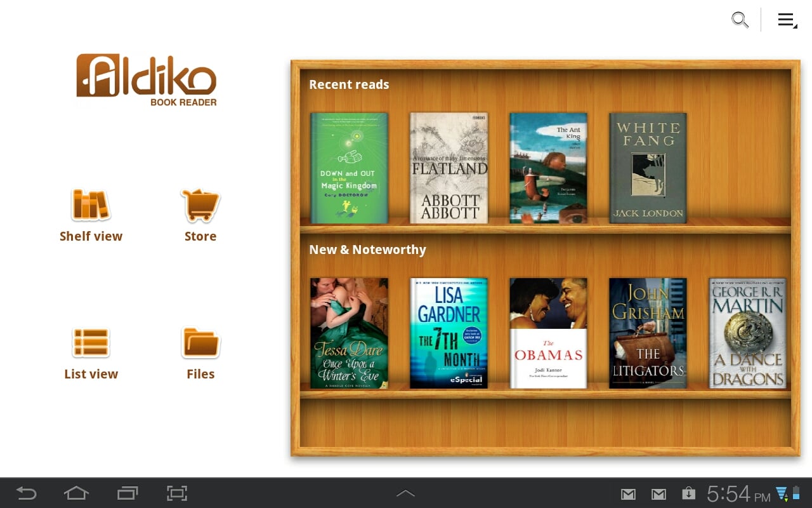Image resolution: width=812 pixels, height=508 pixels.
Task: Tap the screen capture icon
Action: pos(176,493)
